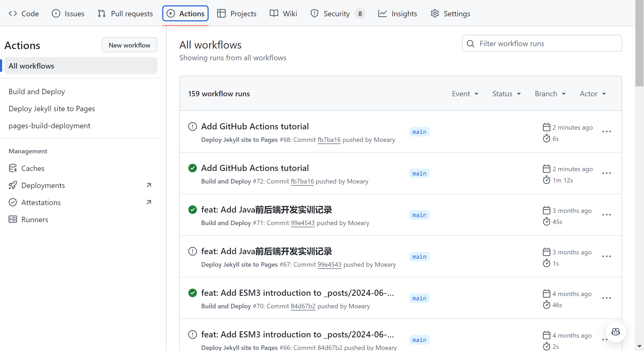This screenshot has width=644, height=351.
Task: Click green success icon of Build and Deploy #71
Action: pos(192,210)
